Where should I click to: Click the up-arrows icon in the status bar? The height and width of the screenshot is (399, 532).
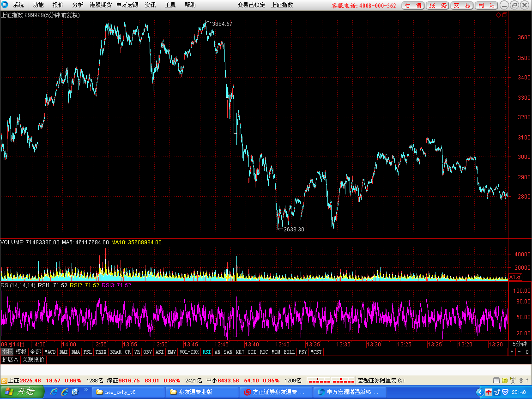[x=521, y=381]
